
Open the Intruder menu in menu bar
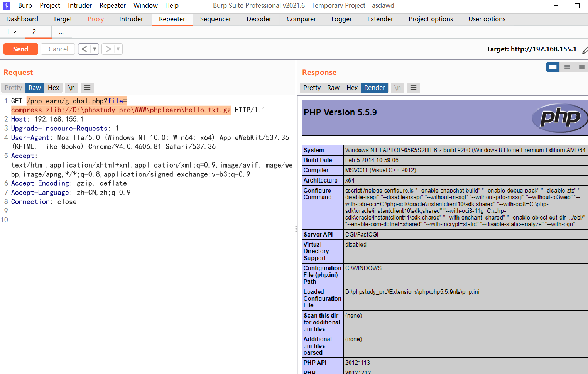[80, 5]
